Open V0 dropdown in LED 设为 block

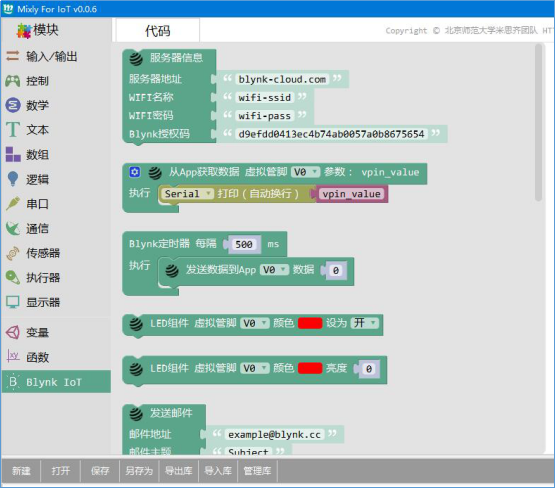click(x=255, y=323)
